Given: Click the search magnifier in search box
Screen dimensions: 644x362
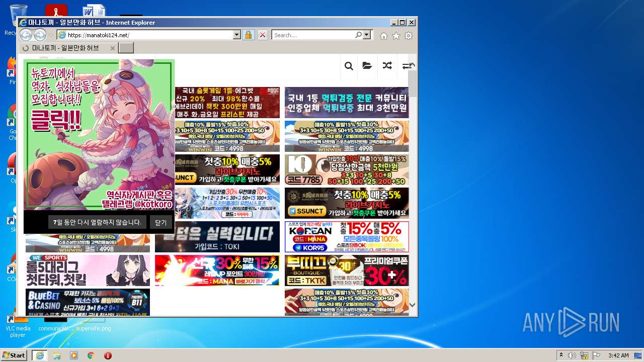Looking at the screenshot, I should pyautogui.click(x=358, y=35).
